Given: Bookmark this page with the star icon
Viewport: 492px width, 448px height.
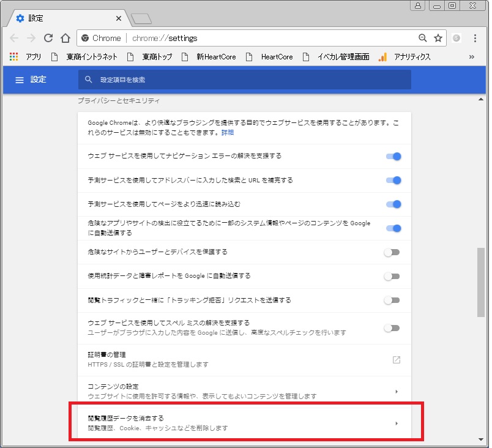Looking at the screenshot, I should tap(438, 38).
